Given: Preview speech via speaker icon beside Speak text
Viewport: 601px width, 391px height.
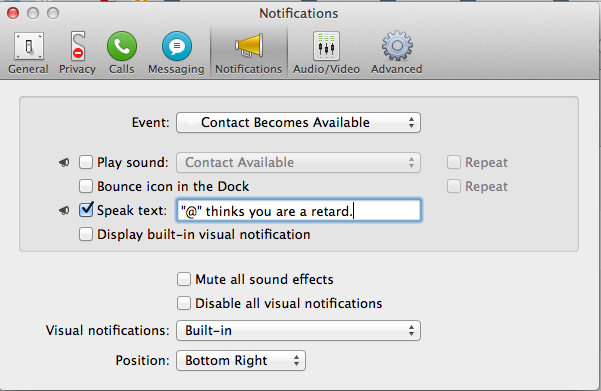Looking at the screenshot, I should point(64,210).
